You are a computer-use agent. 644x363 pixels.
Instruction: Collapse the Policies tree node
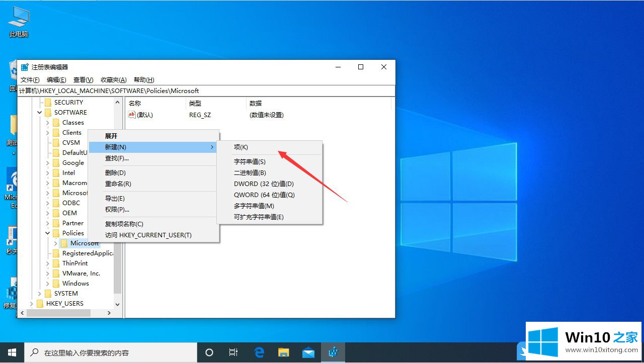[x=48, y=233]
